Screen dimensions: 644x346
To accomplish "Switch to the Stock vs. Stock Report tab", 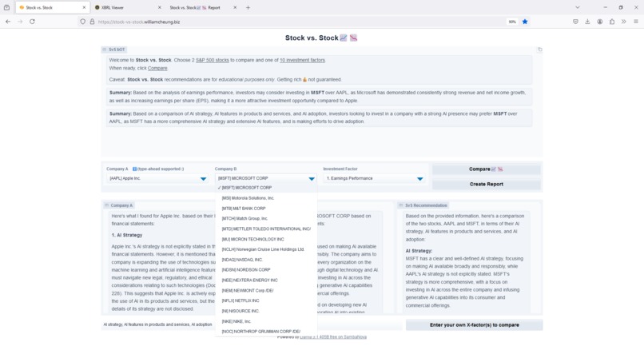I will point(202,7).
